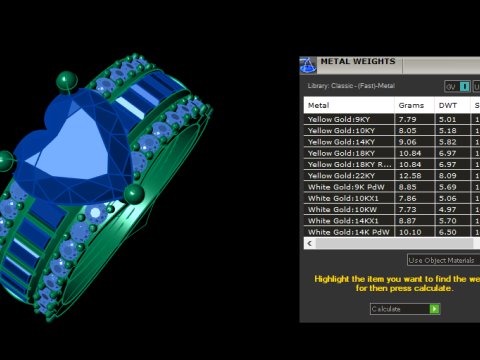This screenshot has width=480, height=360.
Task: Select the White Gold:10KX1 row
Action: (x=392, y=198)
